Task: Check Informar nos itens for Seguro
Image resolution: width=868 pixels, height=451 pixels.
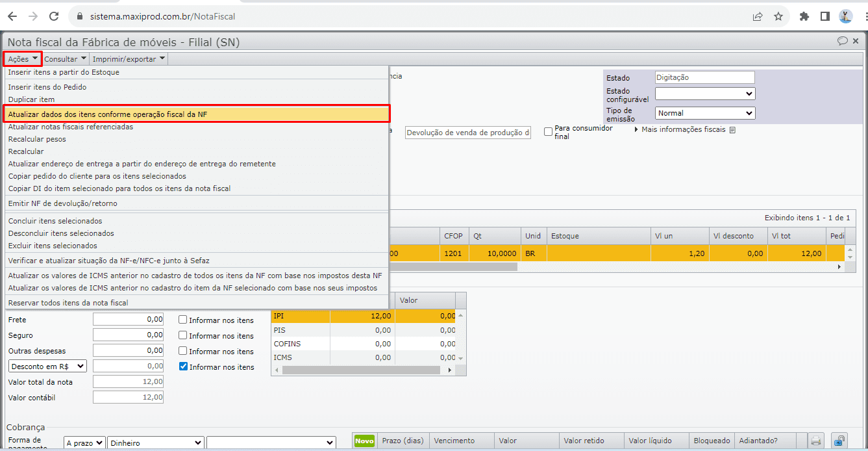Action: pos(183,336)
